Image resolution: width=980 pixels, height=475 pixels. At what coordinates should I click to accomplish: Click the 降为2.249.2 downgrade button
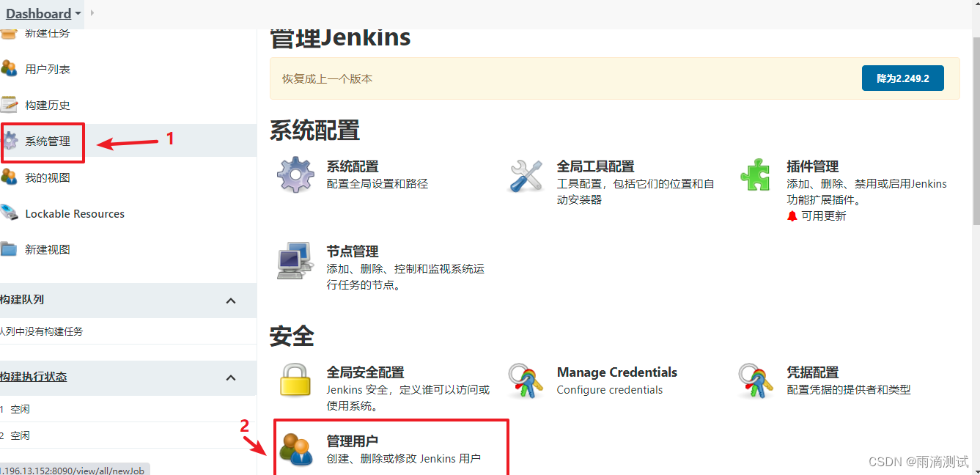click(902, 78)
